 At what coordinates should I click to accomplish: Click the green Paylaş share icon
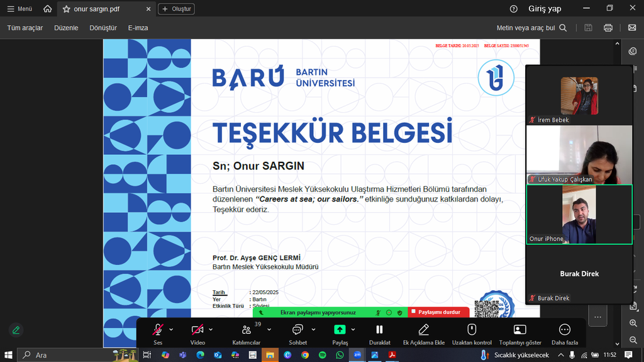(340, 329)
